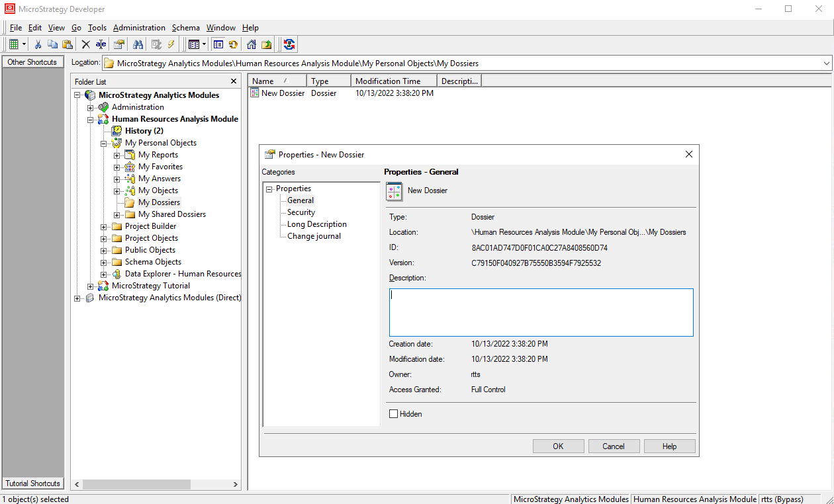Collapse the My Personal Objects node

(x=104, y=143)
